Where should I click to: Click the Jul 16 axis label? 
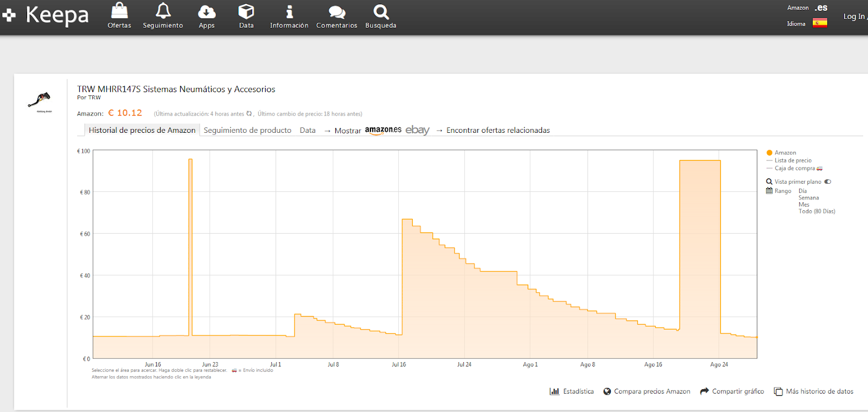[399, 364]
